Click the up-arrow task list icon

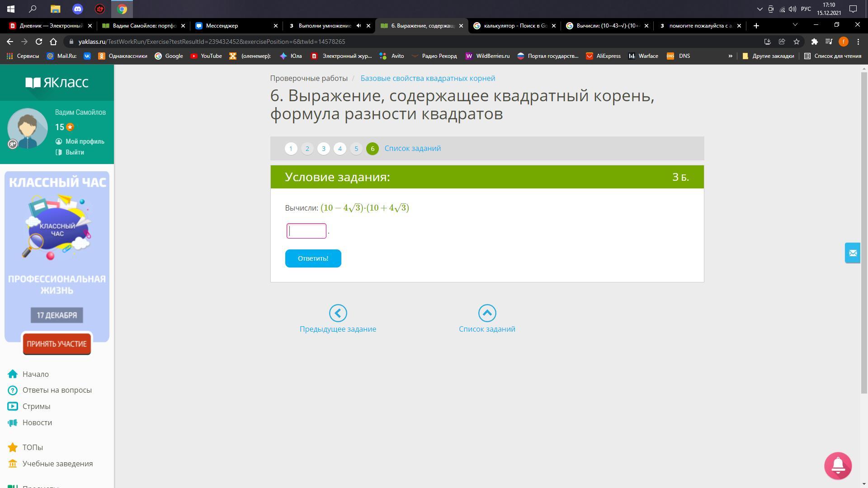(x=487, y=313)
